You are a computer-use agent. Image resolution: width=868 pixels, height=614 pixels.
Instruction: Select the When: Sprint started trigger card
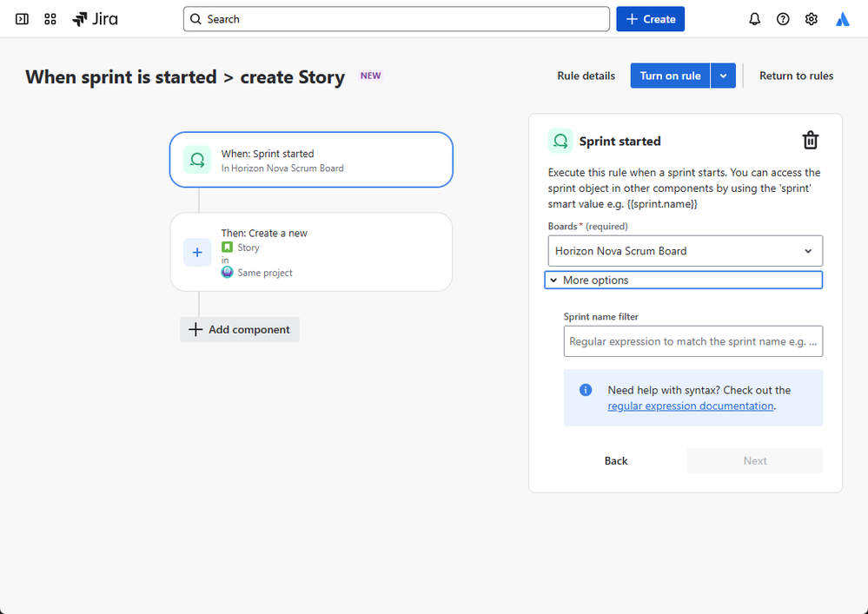coord(311,160)
